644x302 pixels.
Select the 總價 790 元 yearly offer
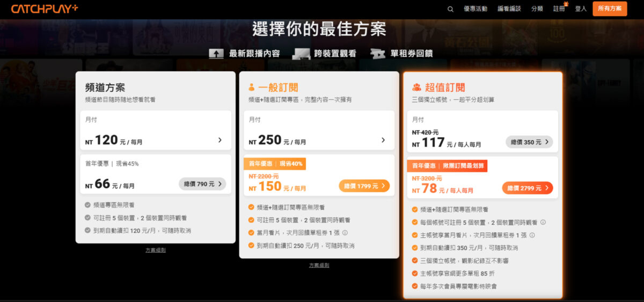(x=202, y=184)
